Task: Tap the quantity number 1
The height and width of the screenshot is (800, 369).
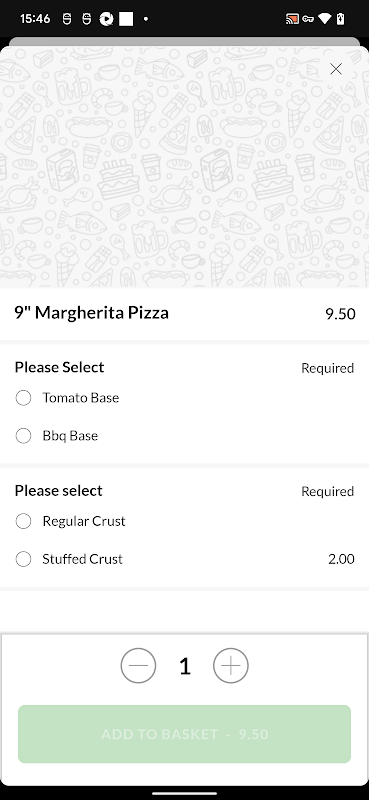Action: coord(185,666)
